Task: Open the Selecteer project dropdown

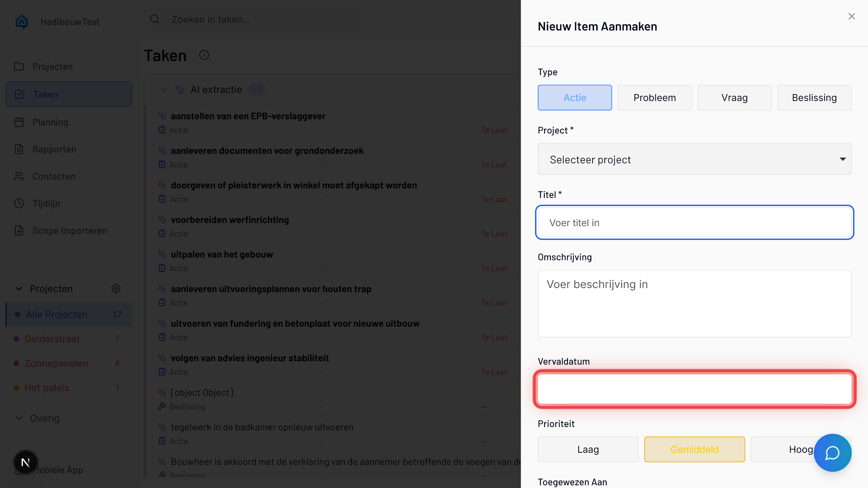Action: (x=694, y=159)
